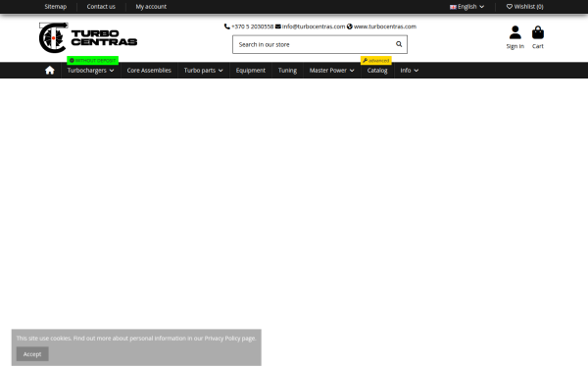Expand the English language dropdown
588x368 pixels.
(482, 7)
